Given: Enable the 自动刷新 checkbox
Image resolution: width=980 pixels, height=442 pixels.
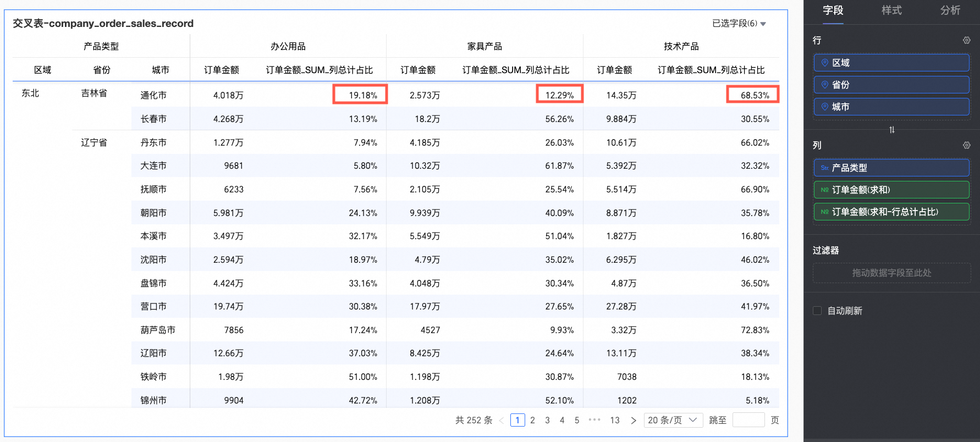Looking at the screenshot, I should pyautogui.click(x=817, y=311).
